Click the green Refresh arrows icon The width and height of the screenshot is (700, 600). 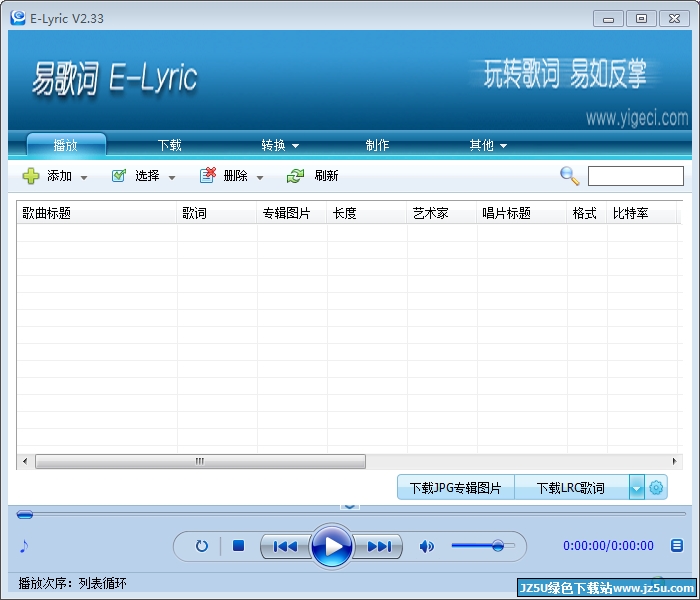coord(295,176)
